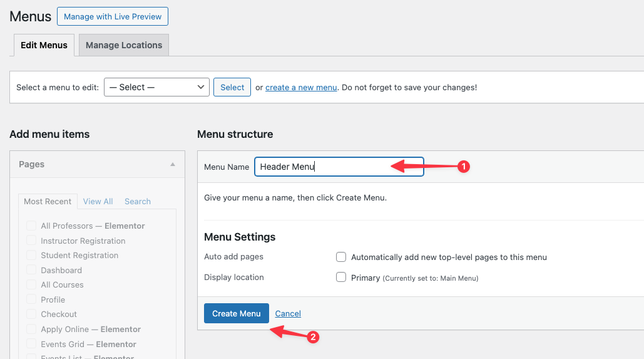This screenshot has height=359, width=644.
Task: Follow the create a new menu link
Action: (x=301, y=87)
